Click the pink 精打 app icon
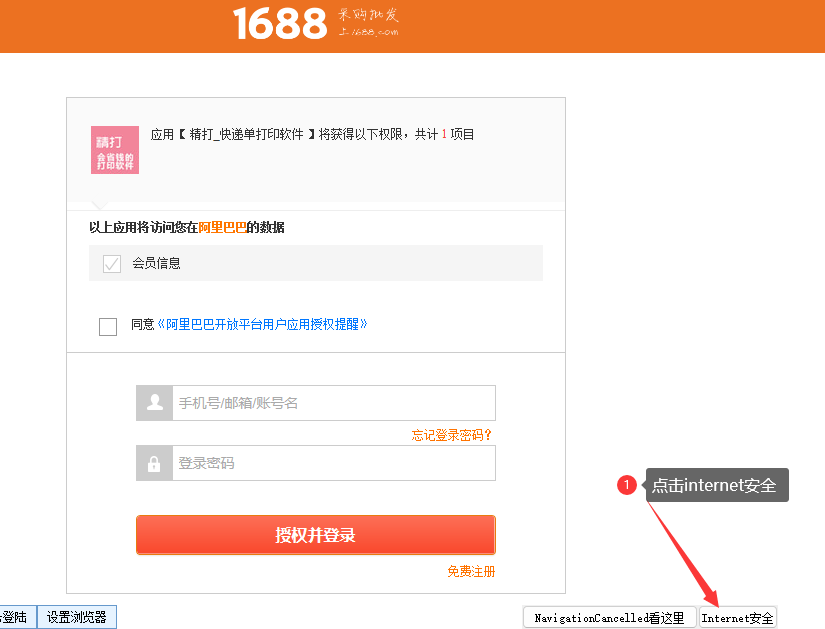The height and width of the screenshot is (629, 825). point(115,150)
